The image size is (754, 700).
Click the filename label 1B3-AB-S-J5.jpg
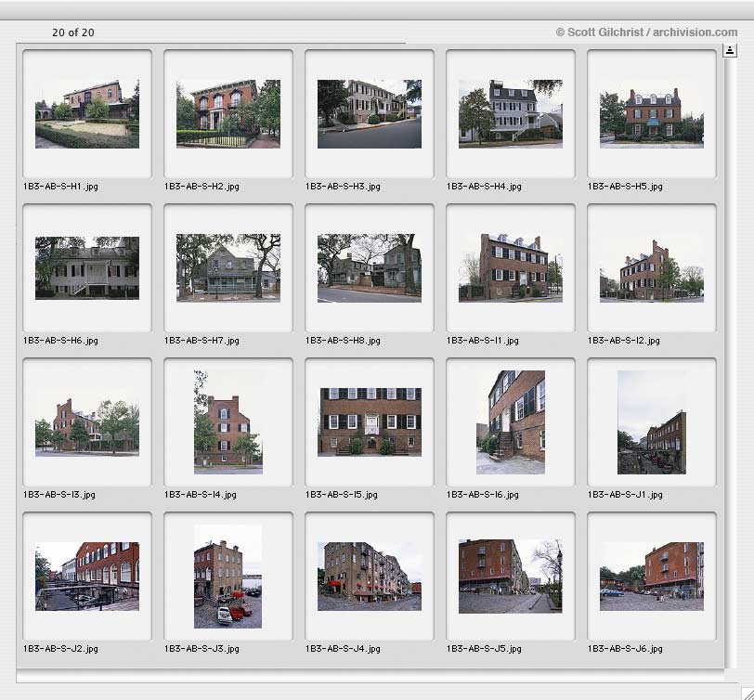[484, 649]
